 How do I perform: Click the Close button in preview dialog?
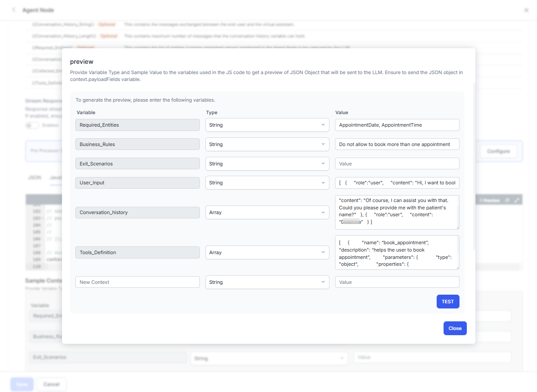[x=455, y=328]
